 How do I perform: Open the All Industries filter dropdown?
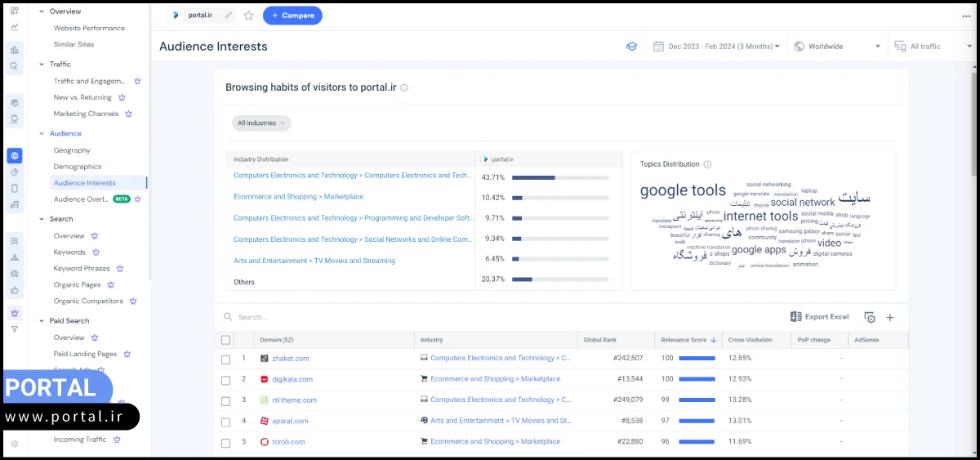click(x=261, y=123)
